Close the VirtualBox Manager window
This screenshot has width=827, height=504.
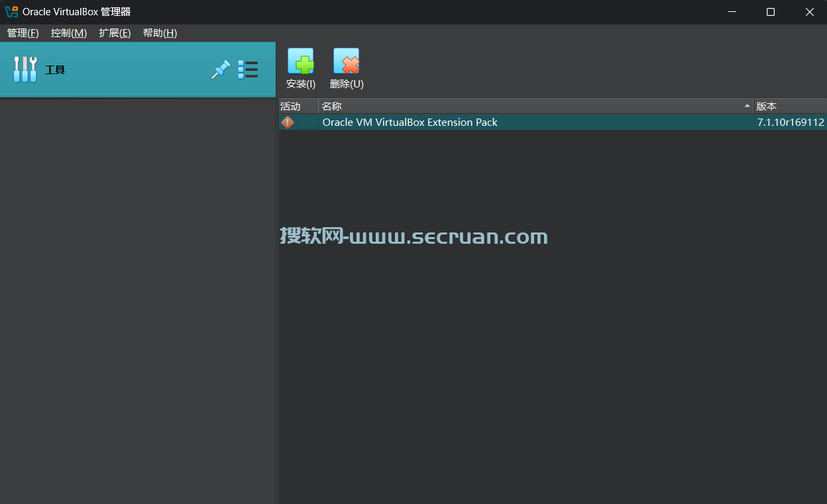coord(809,12)
